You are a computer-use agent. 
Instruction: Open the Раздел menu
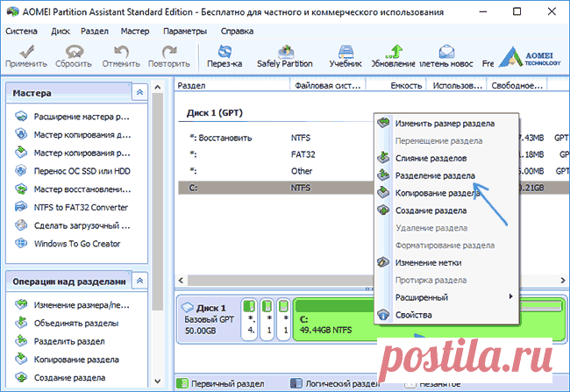point(95,32)
